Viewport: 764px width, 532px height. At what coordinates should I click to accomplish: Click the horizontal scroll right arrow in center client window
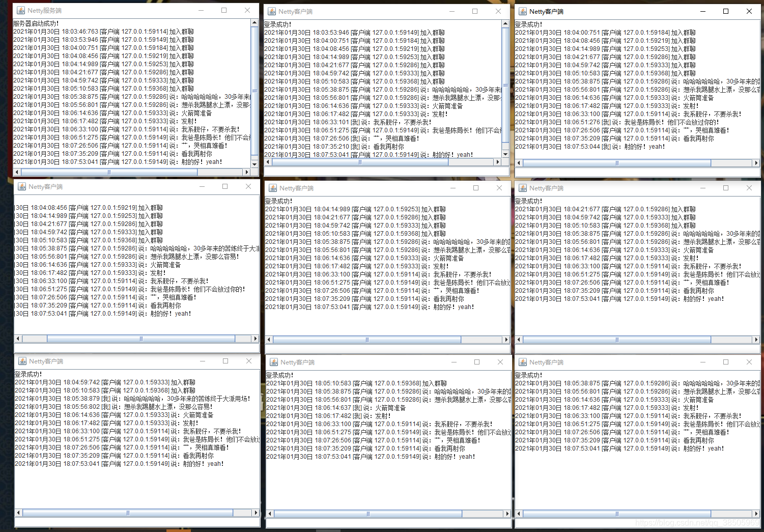tap(505, 340)
